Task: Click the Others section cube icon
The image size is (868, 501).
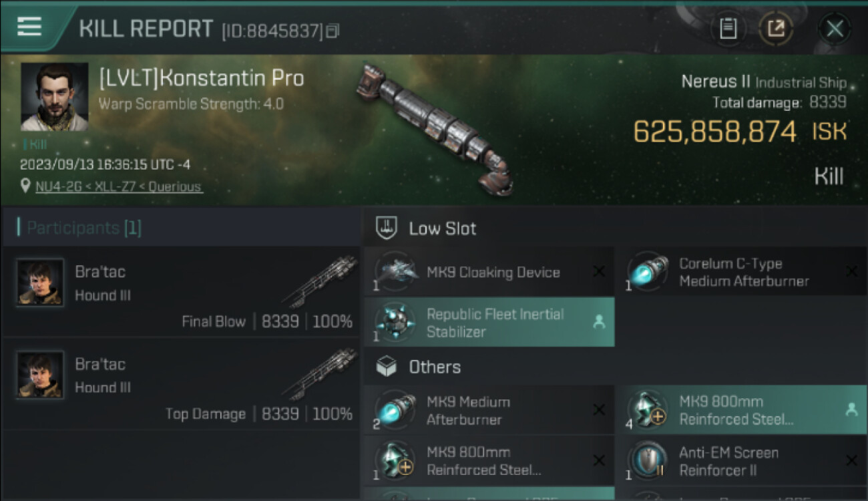Action: (387, 367)
